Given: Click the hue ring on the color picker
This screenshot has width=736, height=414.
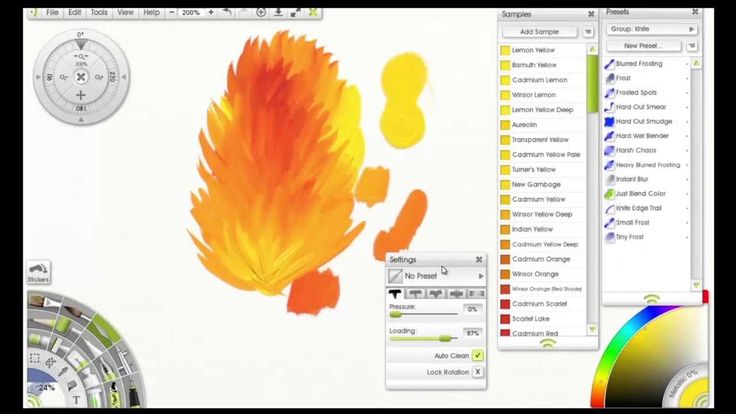Looking at the screenshot, I should pos(615,345).
